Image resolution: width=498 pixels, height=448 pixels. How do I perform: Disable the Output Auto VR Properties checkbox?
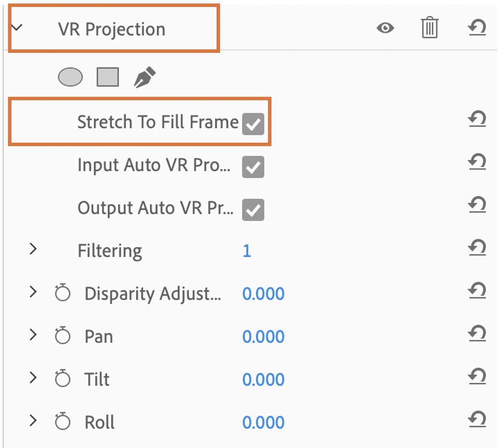coord(253,210)
